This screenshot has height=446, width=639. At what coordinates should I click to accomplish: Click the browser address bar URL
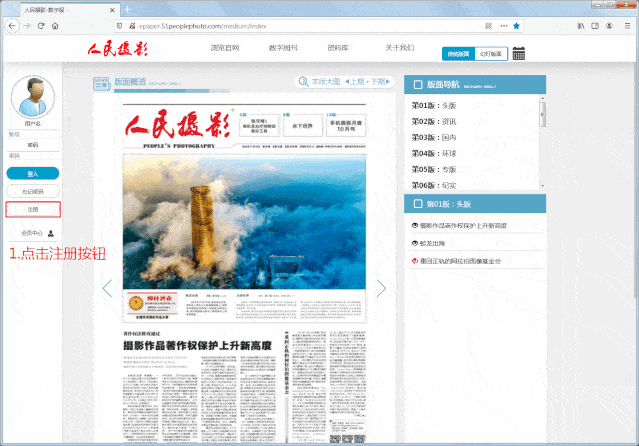[x=203, y=26]
